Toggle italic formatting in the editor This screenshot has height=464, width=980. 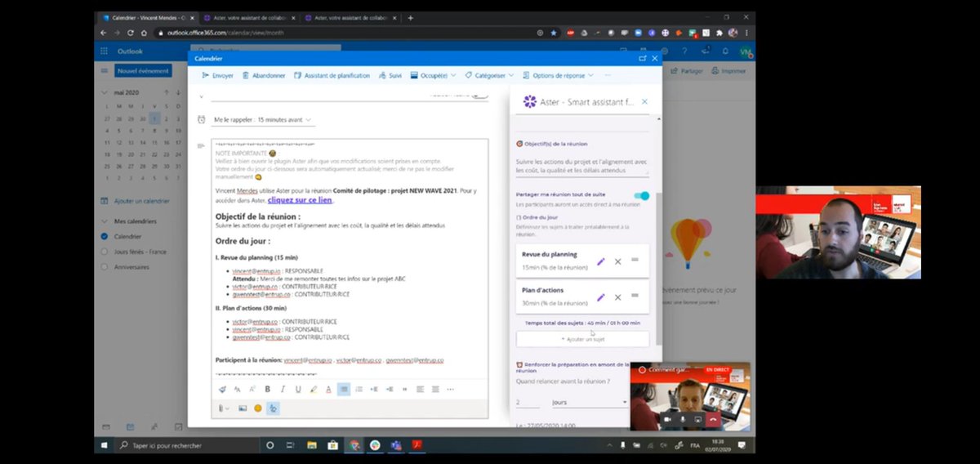pyautogui.click(x=282, y=389)
